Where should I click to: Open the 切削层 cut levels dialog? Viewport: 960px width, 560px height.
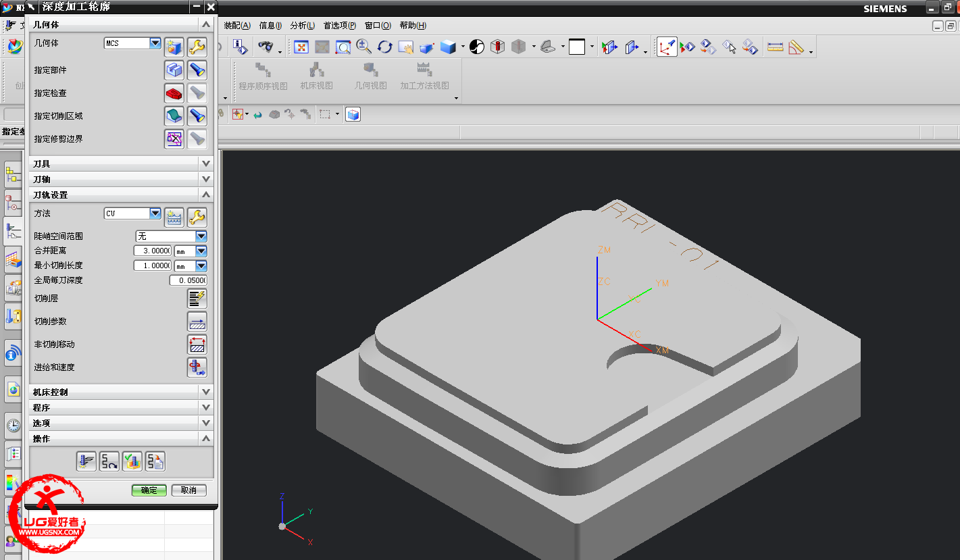pos(197,298)
